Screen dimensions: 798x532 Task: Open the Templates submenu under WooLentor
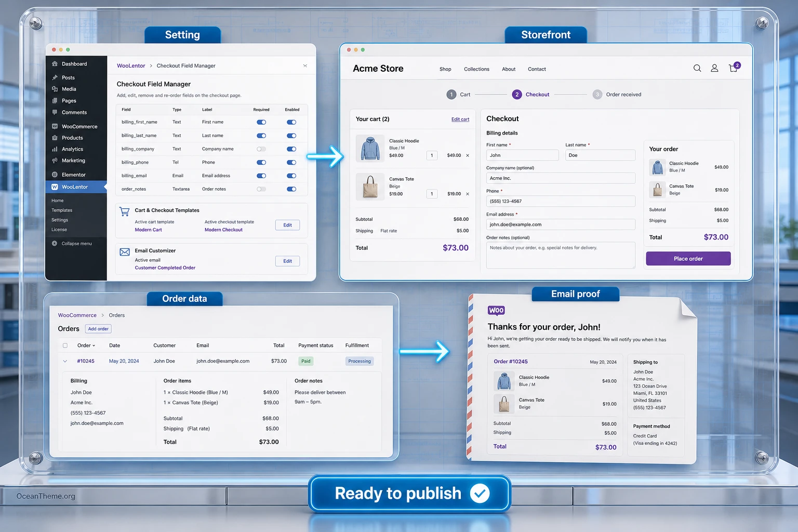[x=62, y=210]
